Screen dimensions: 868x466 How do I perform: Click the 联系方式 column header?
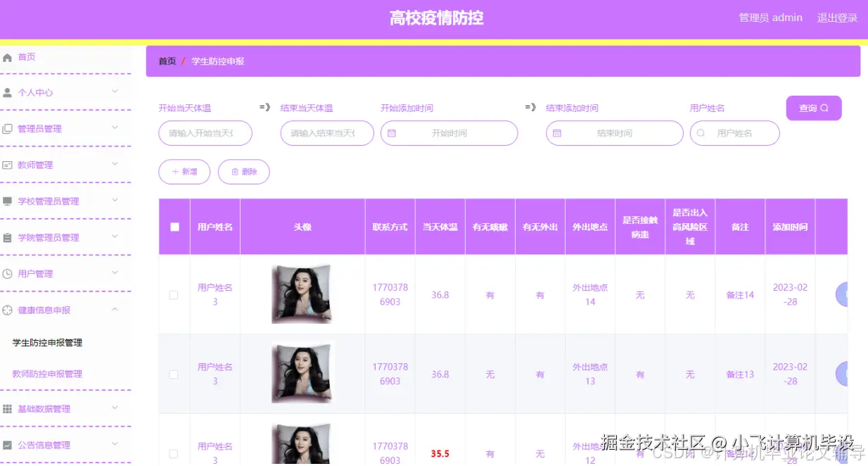pyautogui.click(x=390, y=227)
